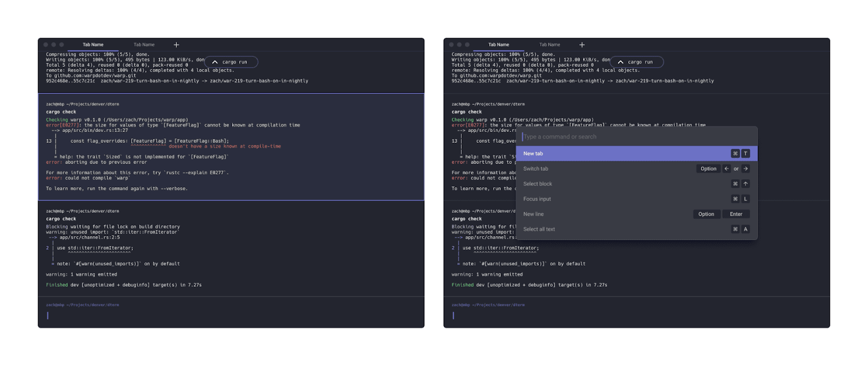Click the up chevron on the left window's cargo run chip
This screenshot has width=868, height=366.
click(215, 62)
